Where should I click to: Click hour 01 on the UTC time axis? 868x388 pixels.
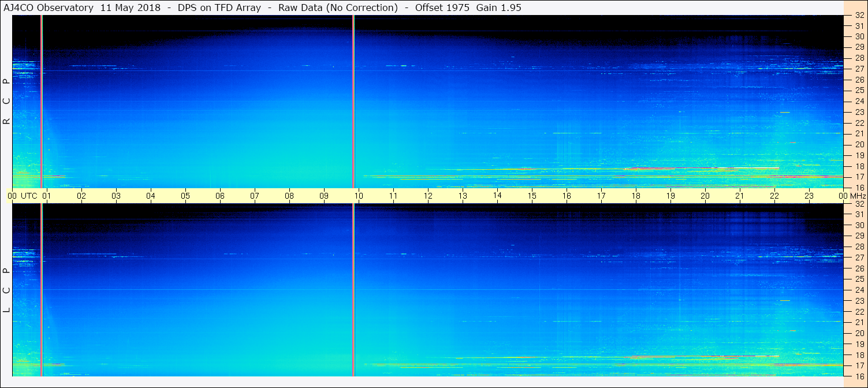point(47,196)
